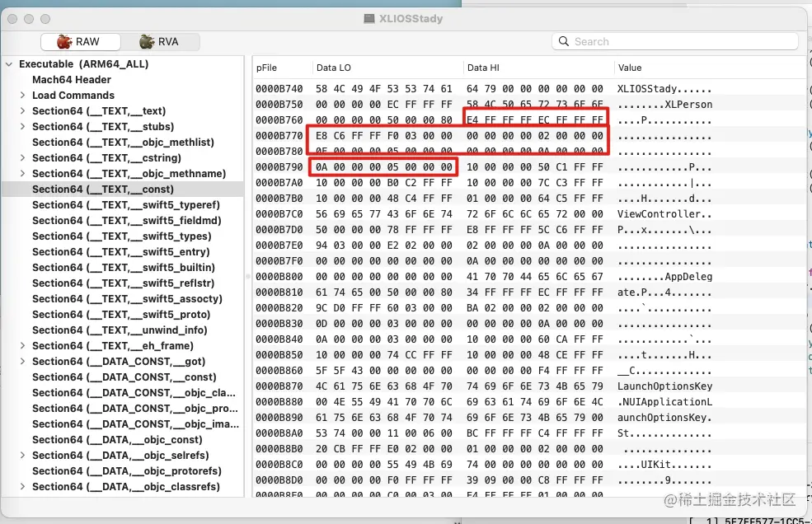
Task: Switch to RVA address mode
Action: [x=161, y=41]
